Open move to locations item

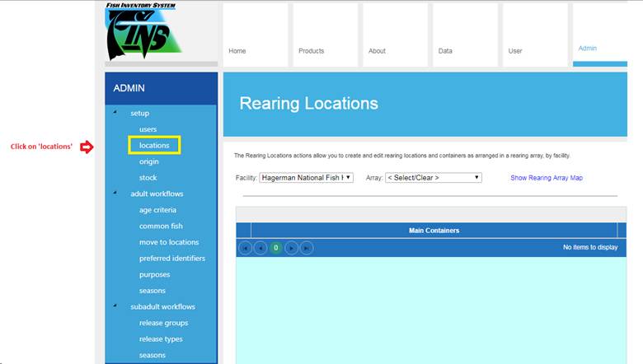click(x=169, y=242)
